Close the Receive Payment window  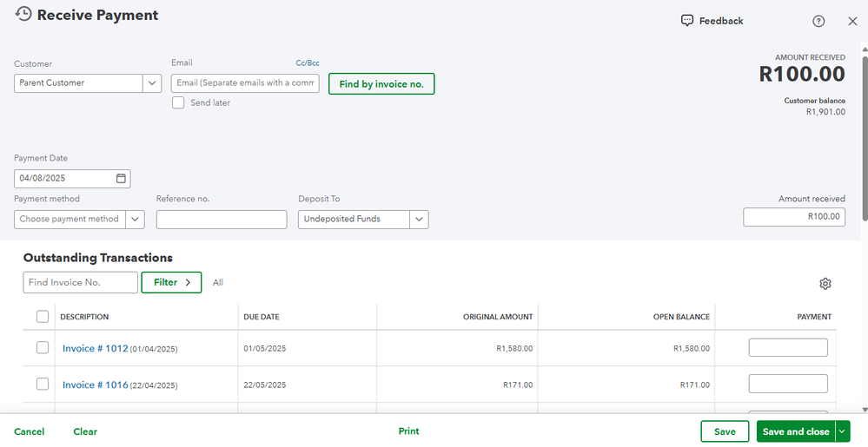852,22
